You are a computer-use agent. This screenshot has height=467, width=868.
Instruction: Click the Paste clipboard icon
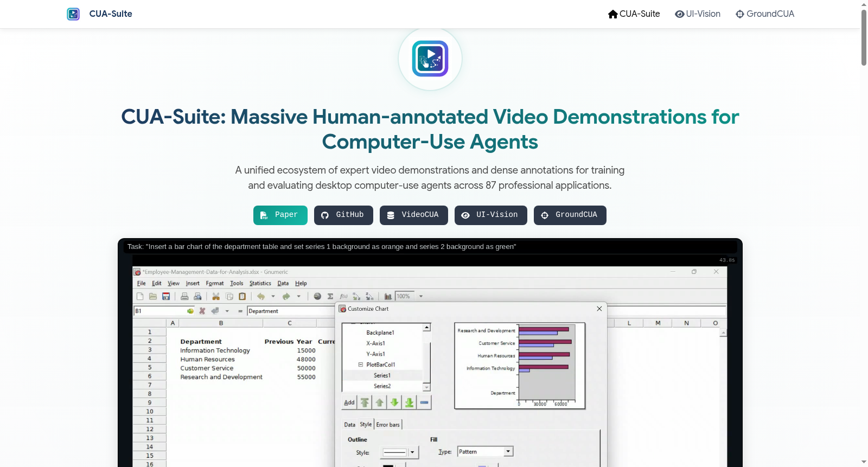[242, 296]
